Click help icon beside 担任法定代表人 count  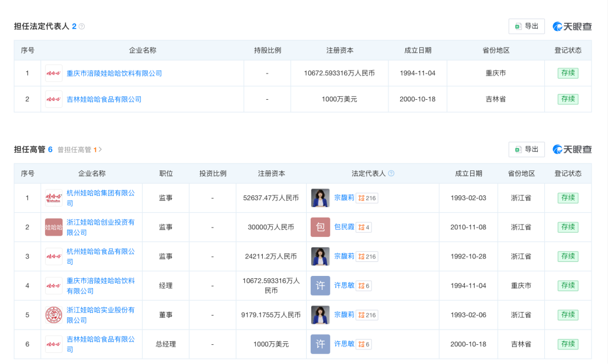(x=82, y=26)
